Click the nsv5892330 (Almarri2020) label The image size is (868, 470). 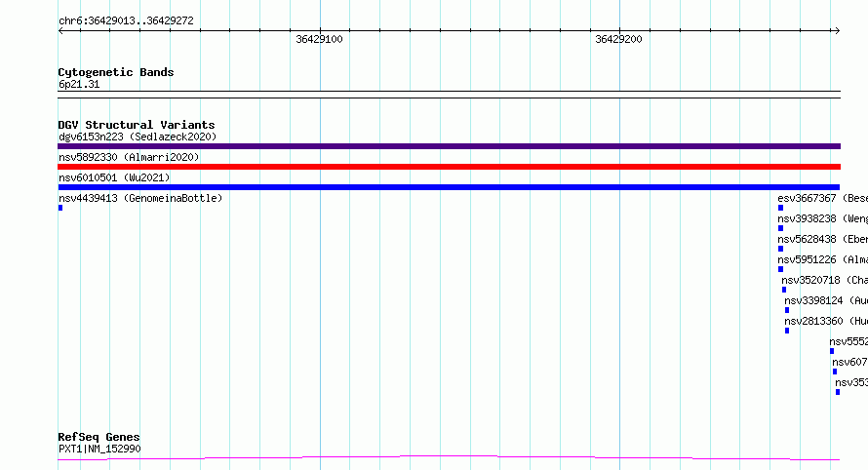tap(129, 157)
